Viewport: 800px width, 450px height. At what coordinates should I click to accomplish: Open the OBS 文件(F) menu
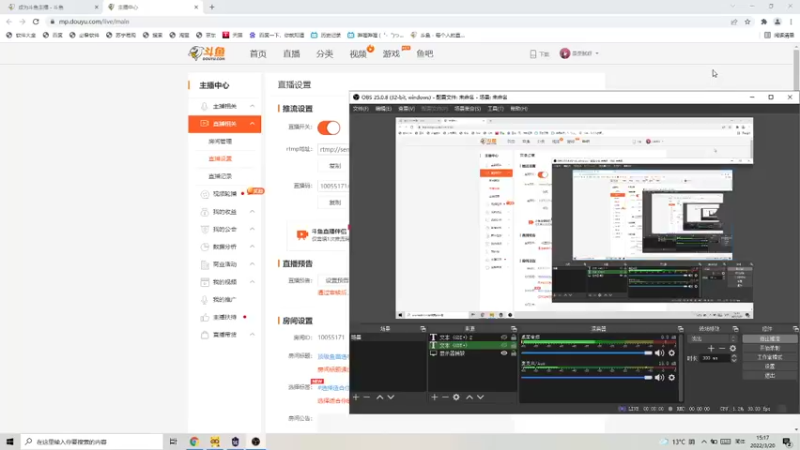[x=361, y=109]
